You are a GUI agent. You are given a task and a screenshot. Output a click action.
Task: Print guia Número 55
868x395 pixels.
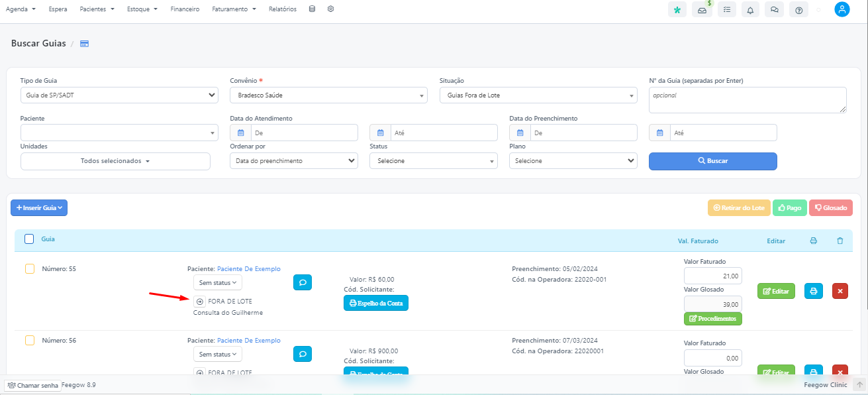[x=814, y=291]
